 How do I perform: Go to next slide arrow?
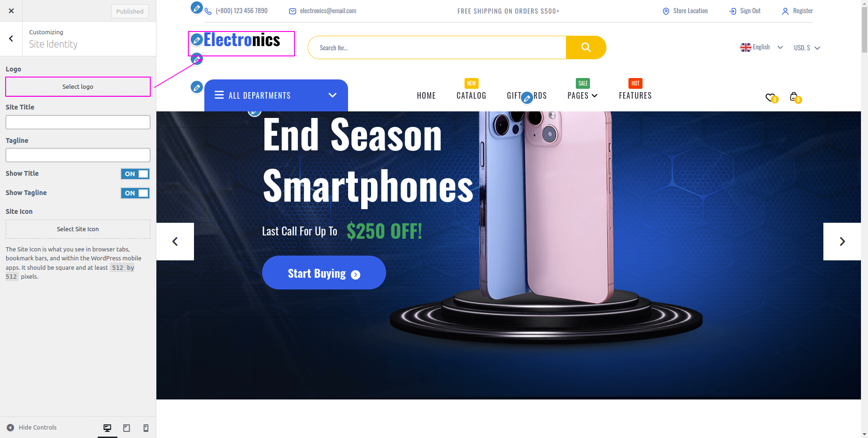pyautogui.click(x=842, y=242)
